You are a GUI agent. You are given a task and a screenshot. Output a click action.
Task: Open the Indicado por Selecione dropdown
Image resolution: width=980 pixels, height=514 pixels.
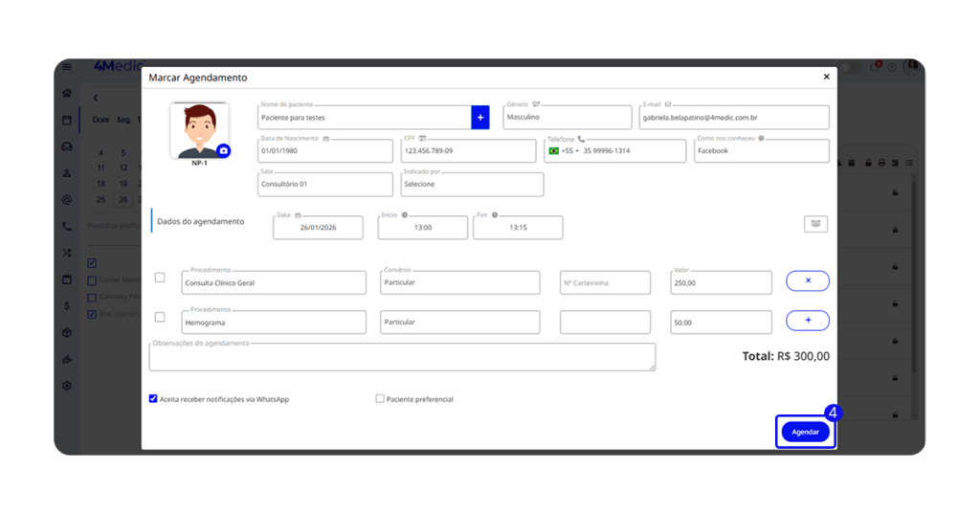(x=471, y=185)
